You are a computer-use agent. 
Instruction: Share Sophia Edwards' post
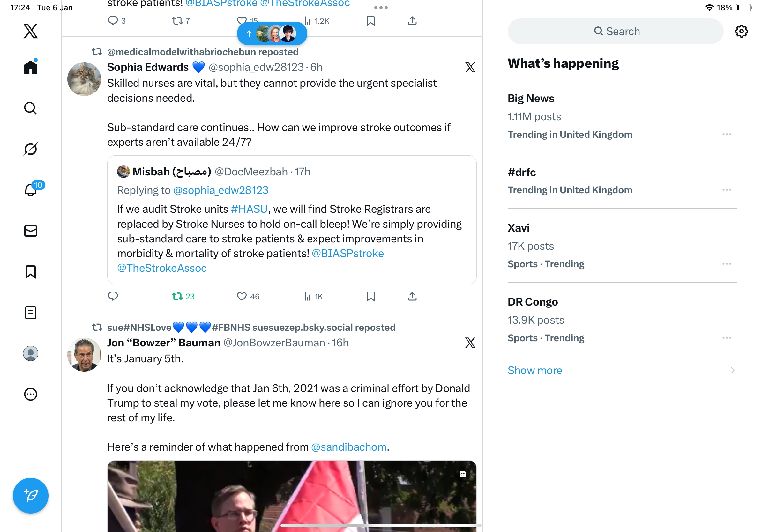412,296
